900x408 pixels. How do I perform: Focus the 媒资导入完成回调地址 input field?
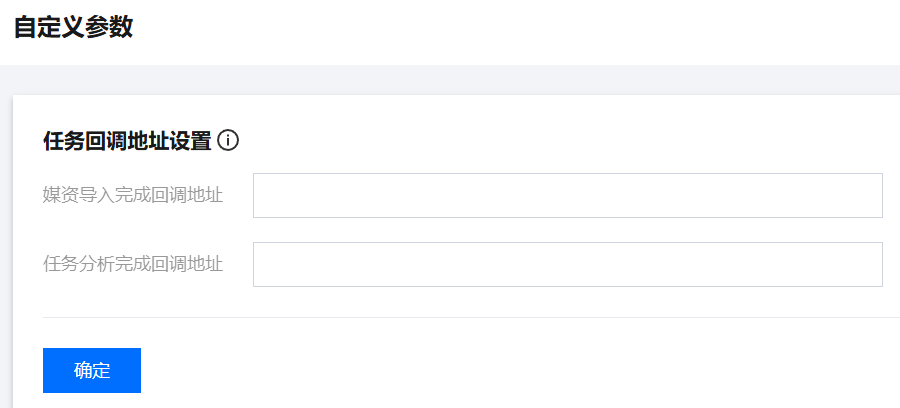[567, 195]
